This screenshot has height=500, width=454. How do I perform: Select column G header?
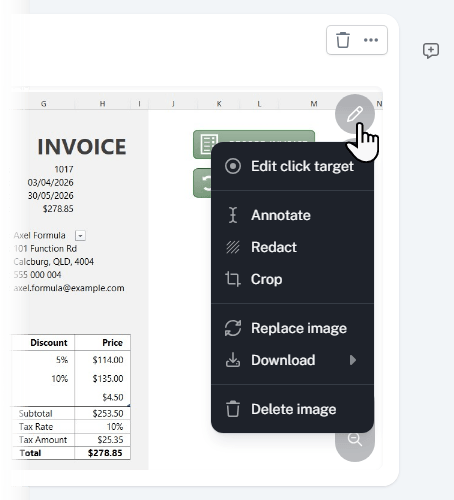(44, 104)
